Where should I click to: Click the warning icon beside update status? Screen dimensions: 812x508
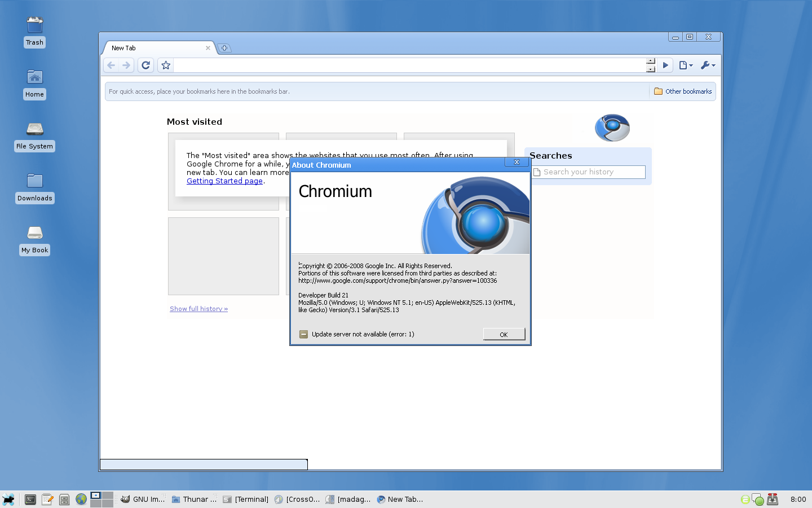[x=303, y=334]
